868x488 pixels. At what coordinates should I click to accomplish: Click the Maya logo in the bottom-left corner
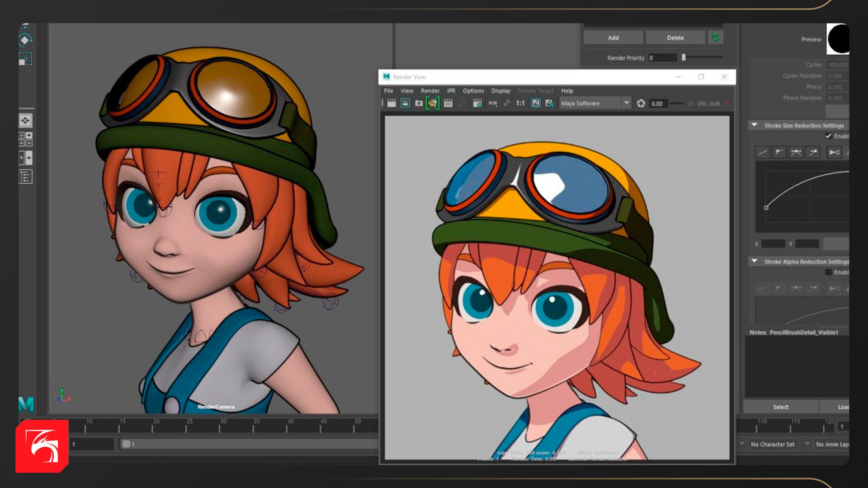pos(26,404)
